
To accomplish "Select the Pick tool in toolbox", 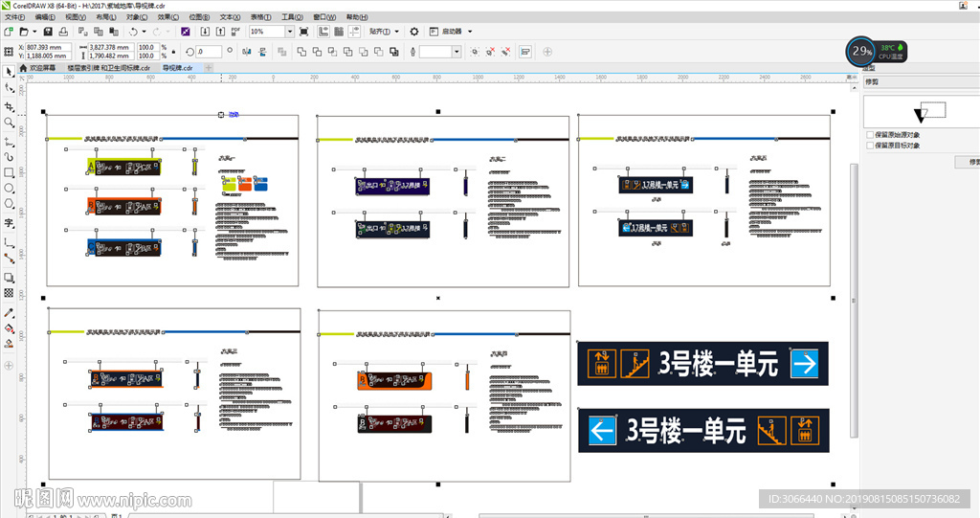I will click(9, 72).
